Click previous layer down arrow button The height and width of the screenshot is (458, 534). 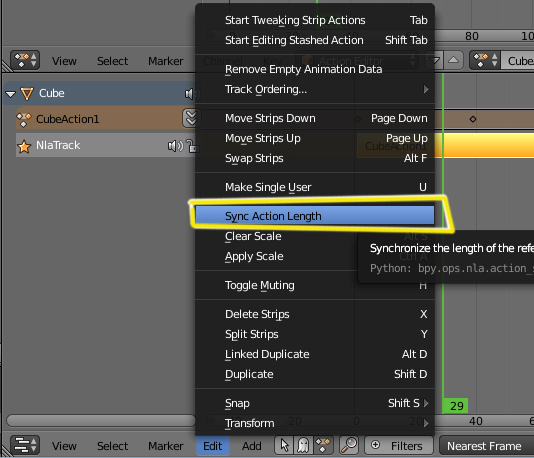click(x=434, y=61)
